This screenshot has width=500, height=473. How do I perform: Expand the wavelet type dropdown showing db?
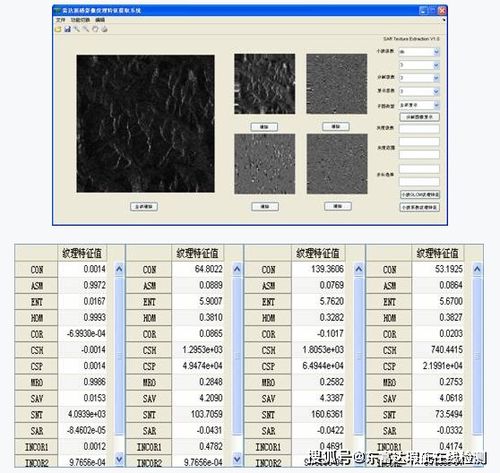[436, 52]
